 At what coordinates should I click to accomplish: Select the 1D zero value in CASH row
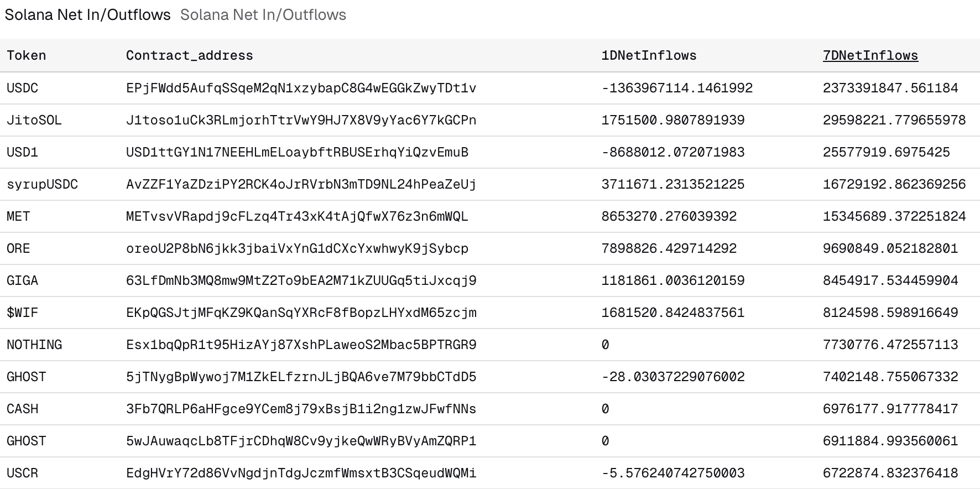click(605, 409)
